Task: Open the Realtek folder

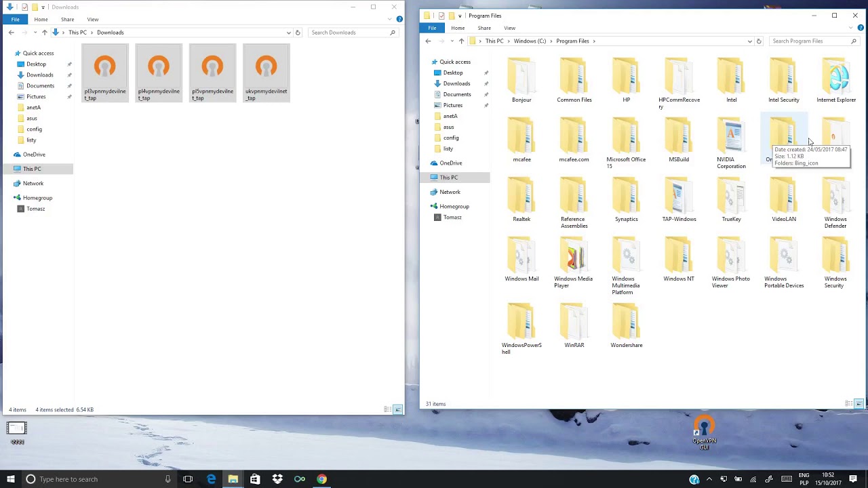Action: (521, 200)
